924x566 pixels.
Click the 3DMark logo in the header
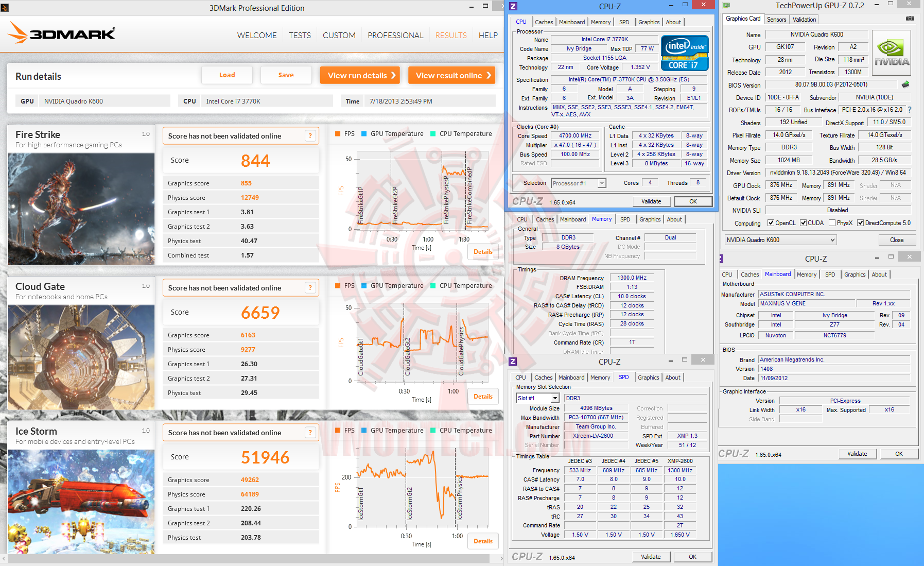62,32
